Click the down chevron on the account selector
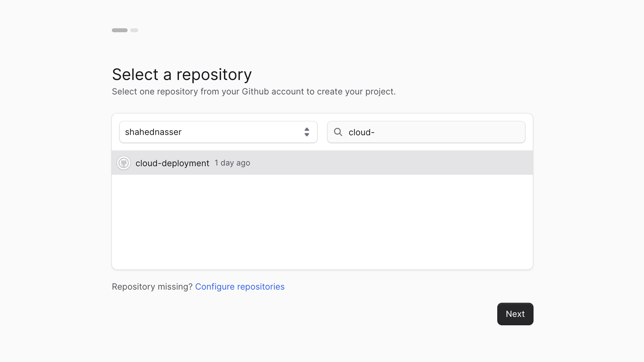Image resolution: width=644 pixels, height=362 pixels. pos(307,134)
